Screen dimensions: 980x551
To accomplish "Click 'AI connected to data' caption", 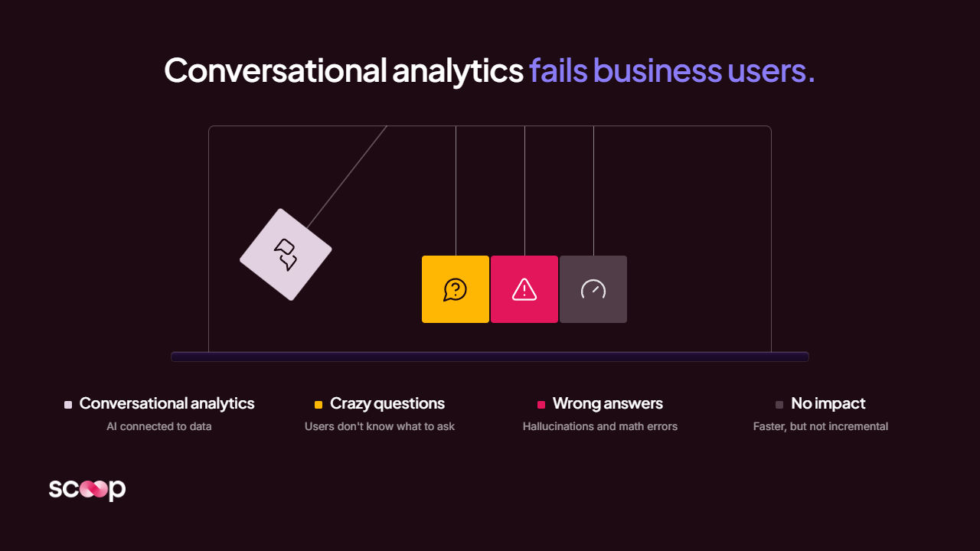I will 159,426.
